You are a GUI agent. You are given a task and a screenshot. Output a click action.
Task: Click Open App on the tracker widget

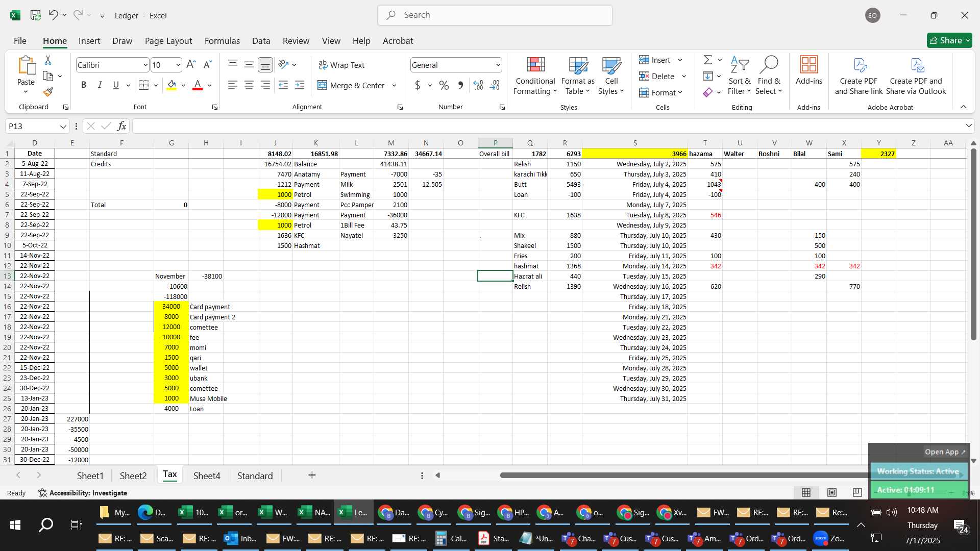point(945,452)
